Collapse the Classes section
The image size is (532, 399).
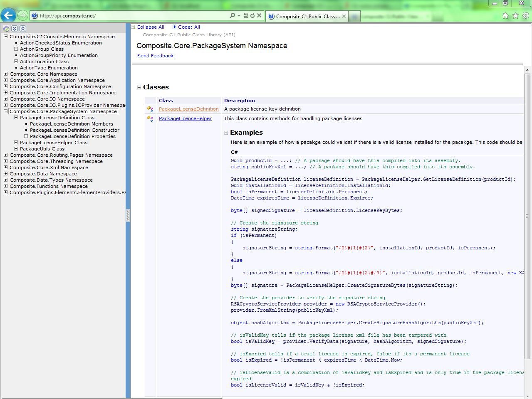click(x=139, y=87)
